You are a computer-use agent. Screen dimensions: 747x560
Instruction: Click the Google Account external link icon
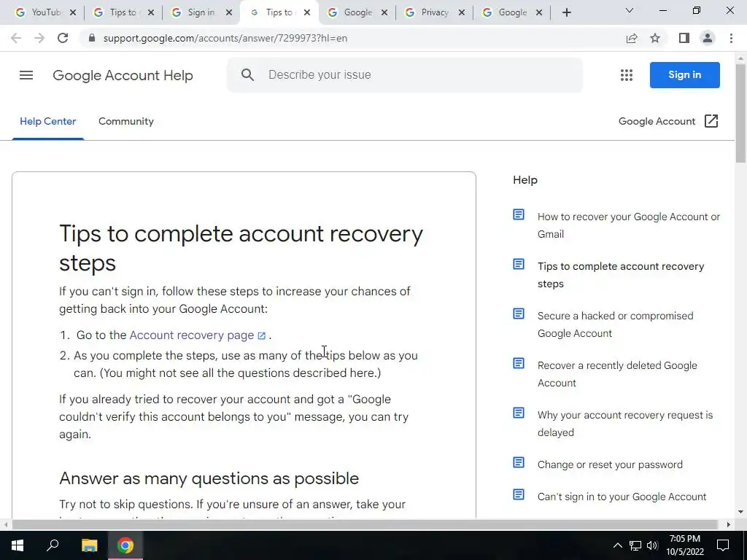pos(711,122)
